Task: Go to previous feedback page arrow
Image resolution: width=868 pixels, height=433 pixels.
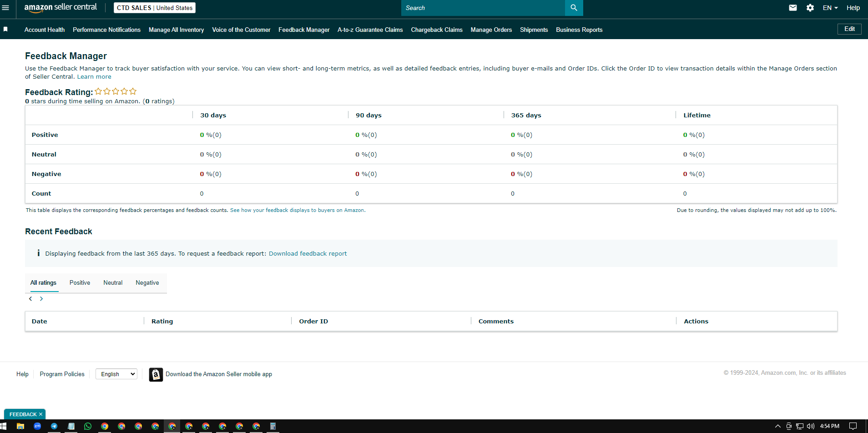Action: coord(30,299)
